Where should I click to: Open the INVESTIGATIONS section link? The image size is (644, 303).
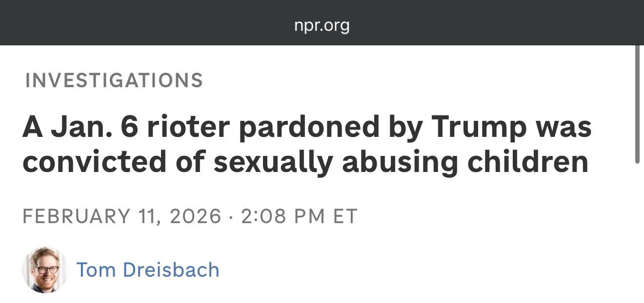[114, 80]
